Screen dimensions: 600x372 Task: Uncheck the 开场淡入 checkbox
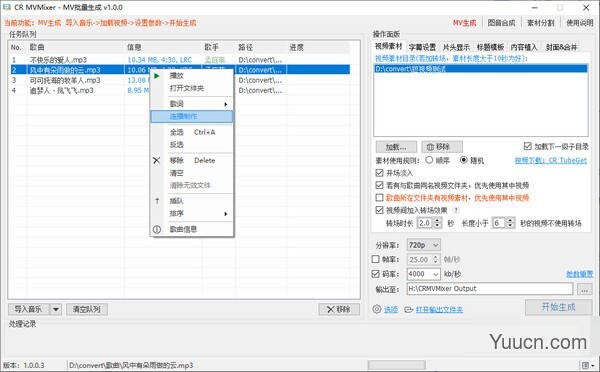(379, 173)
